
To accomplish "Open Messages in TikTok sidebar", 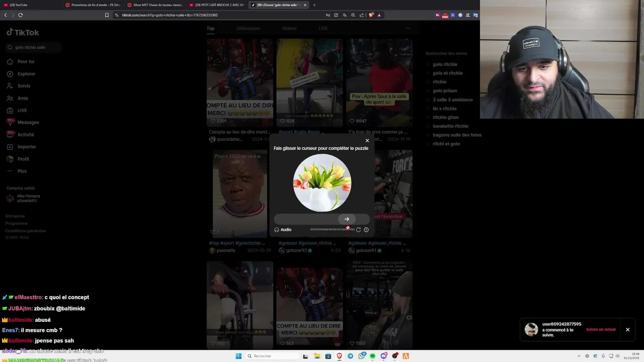I will pos(23,123).
